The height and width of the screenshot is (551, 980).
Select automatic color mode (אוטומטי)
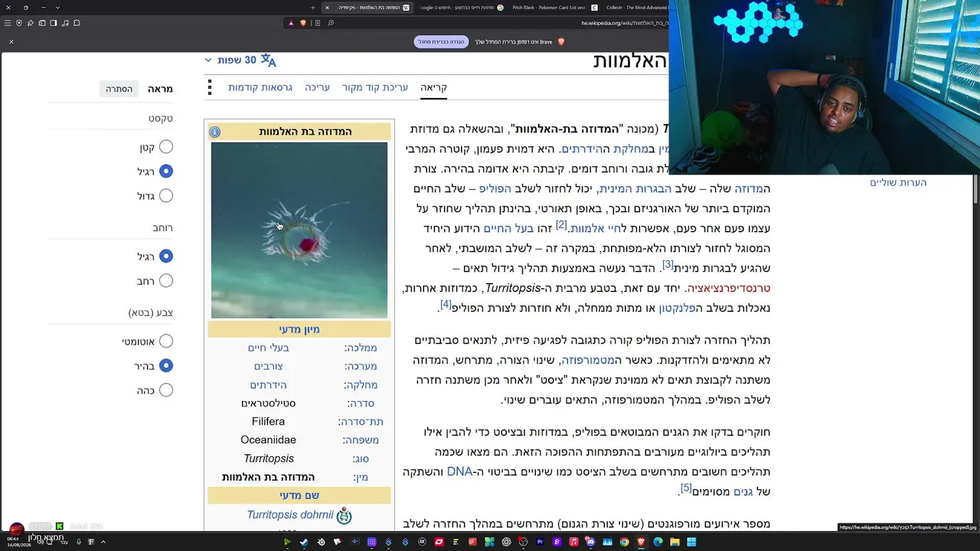point(166,341)
